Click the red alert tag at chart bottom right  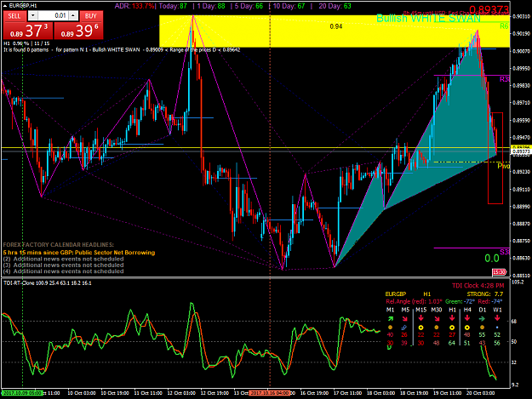(499, 272)
